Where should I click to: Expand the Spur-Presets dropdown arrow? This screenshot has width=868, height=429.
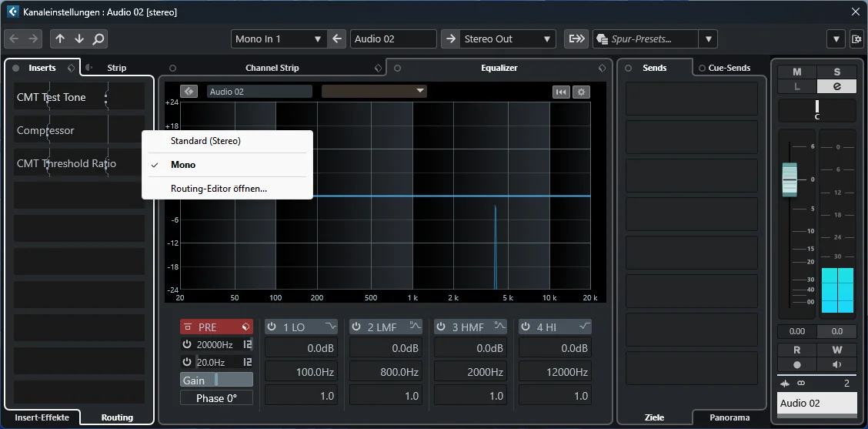(708, 39)
